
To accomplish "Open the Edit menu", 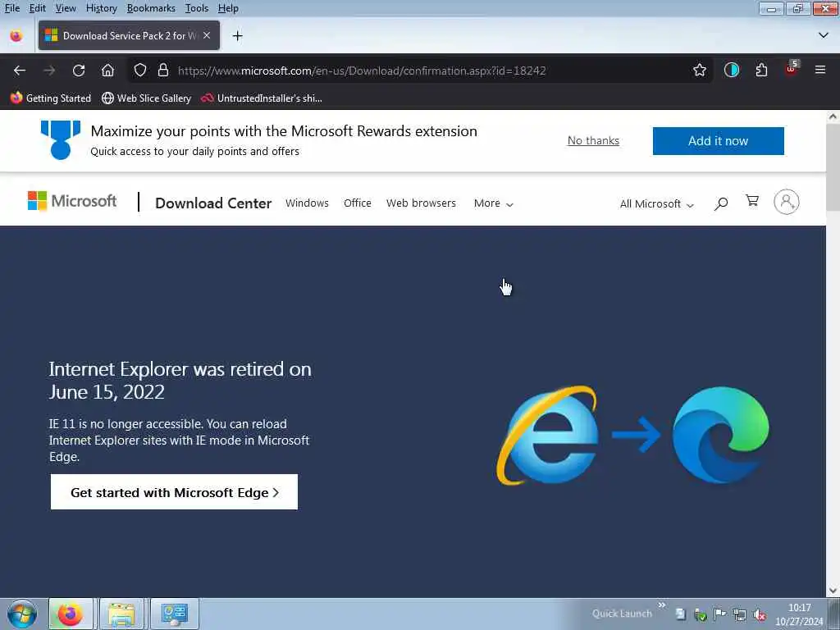I will [37, 8].
